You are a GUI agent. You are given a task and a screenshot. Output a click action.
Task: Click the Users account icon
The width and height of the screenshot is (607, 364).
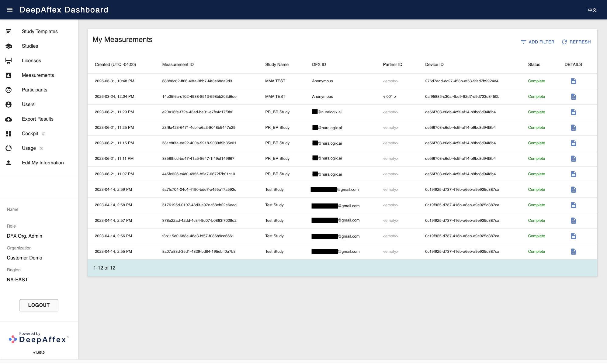(9, 104)
